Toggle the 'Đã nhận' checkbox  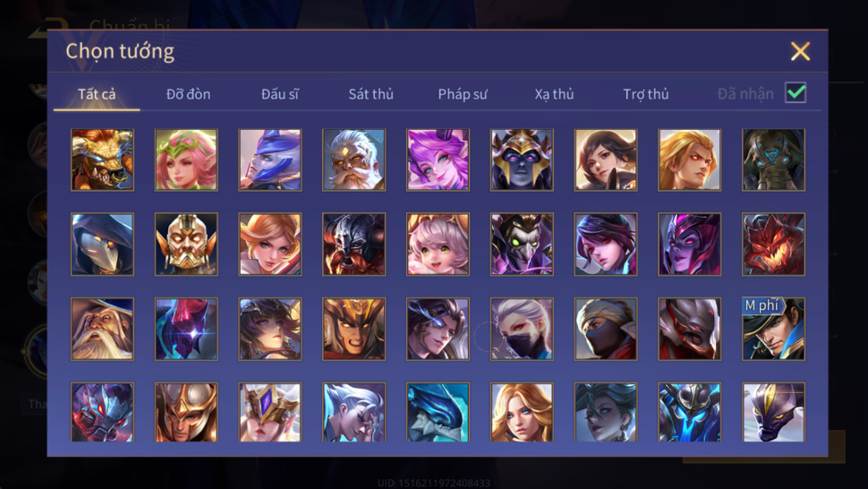pos(796,92)
